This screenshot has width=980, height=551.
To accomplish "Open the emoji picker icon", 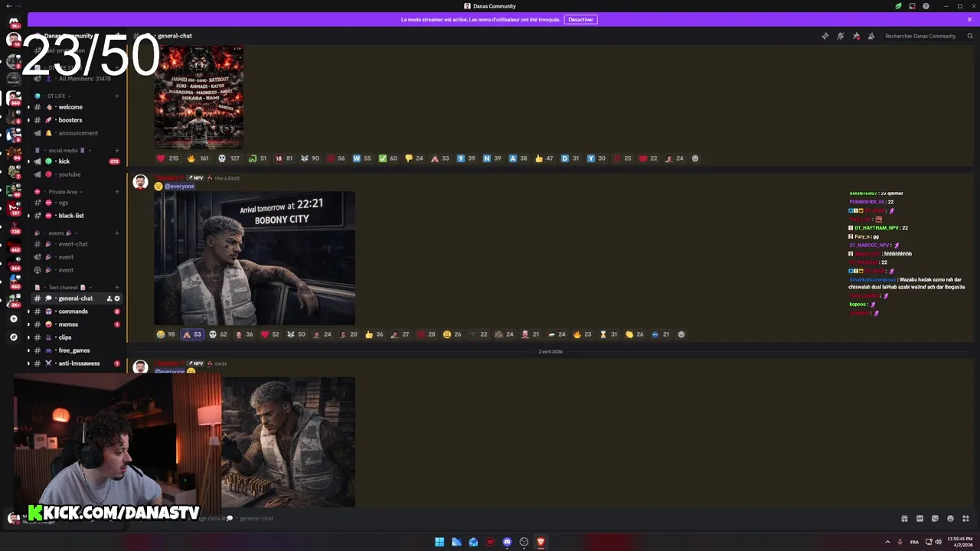I will (x=950, y=518).
